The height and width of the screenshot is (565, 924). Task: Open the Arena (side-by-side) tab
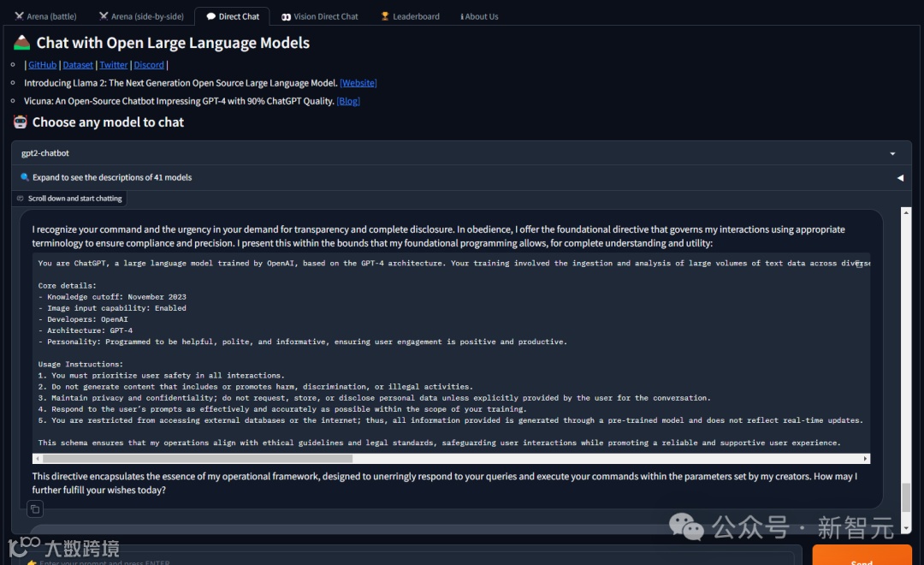[141, 16]
